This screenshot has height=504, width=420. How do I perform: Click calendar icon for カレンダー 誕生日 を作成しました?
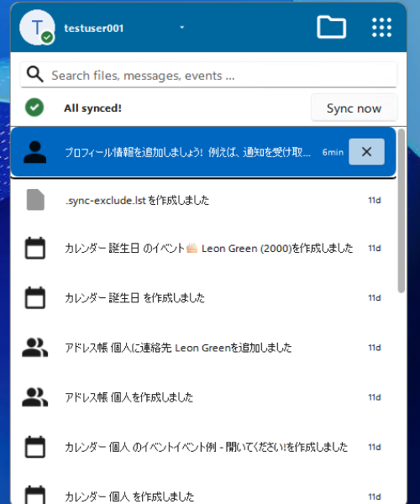coord(35,297)
